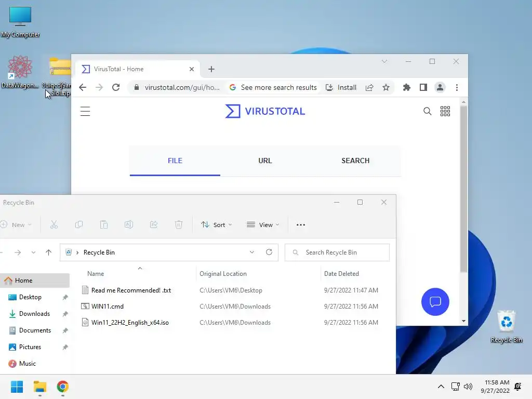The width and height of the screenshot is (532, 399).
Task: Click the Chrome page vertical scrollbar
Action: (x=463, y=189)
